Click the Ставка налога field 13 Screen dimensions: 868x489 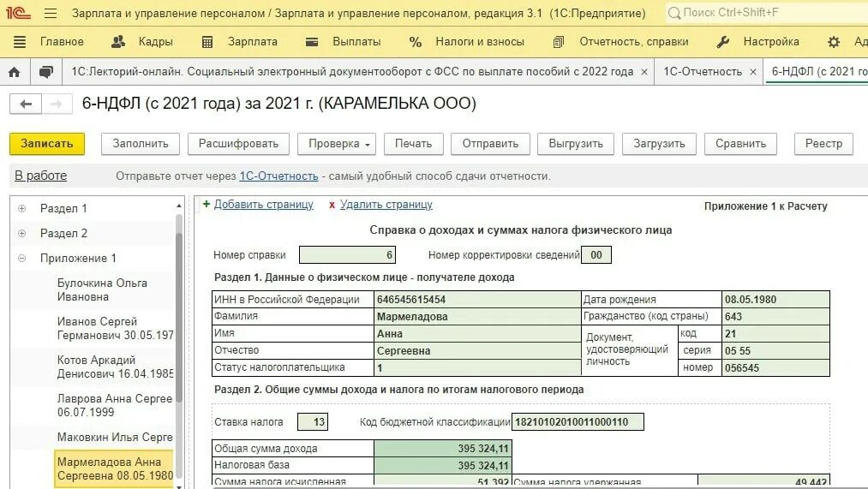313,422
